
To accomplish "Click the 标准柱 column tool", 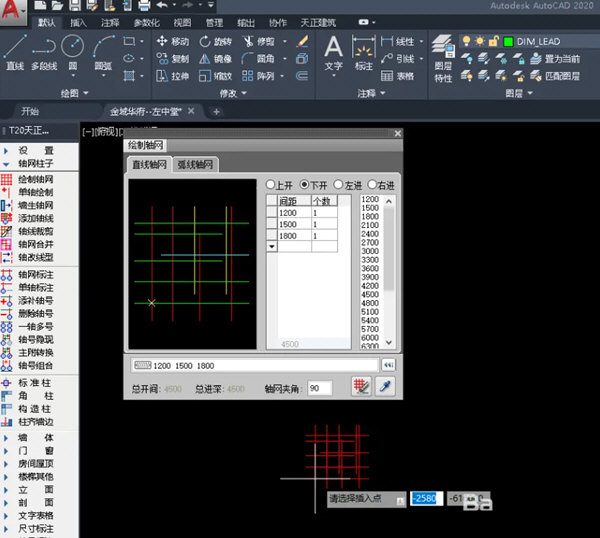I will 36,382.
